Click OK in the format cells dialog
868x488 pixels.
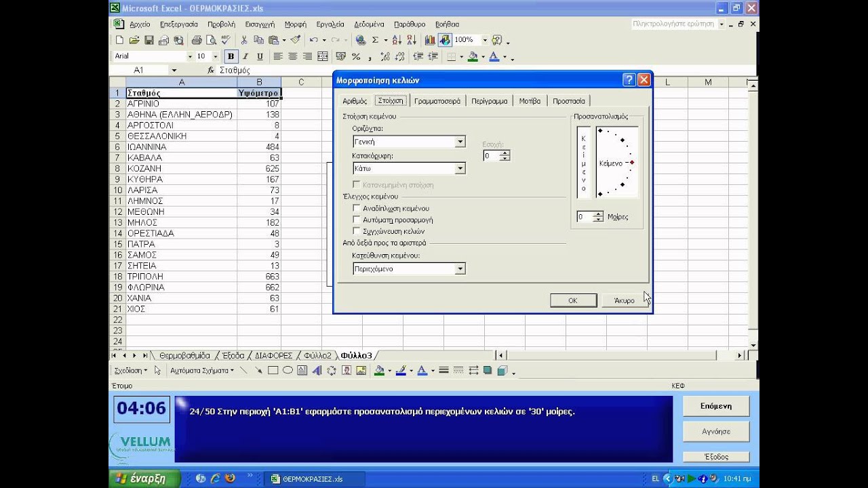(x=573, y=300)
